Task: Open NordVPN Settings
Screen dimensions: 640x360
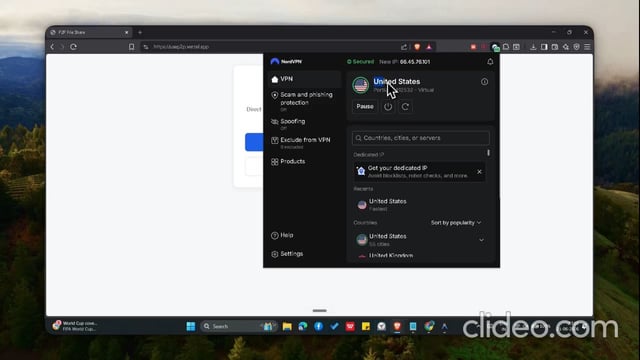Action: [287, 254]
